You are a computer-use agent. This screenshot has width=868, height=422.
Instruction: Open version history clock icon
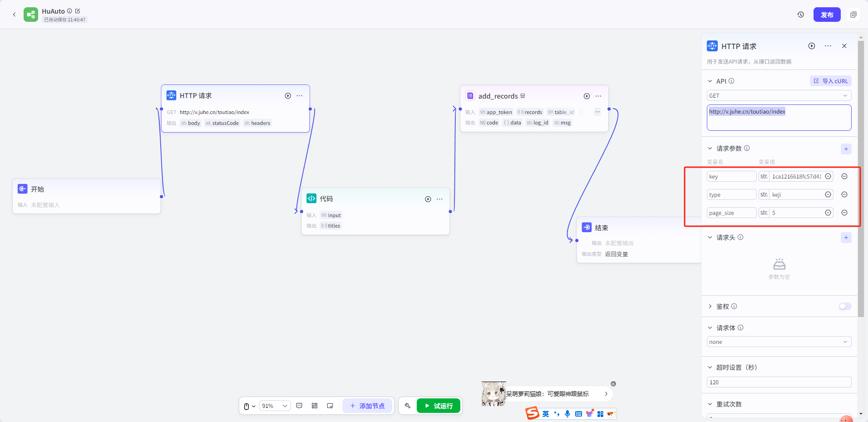click(x=801, y=15)
